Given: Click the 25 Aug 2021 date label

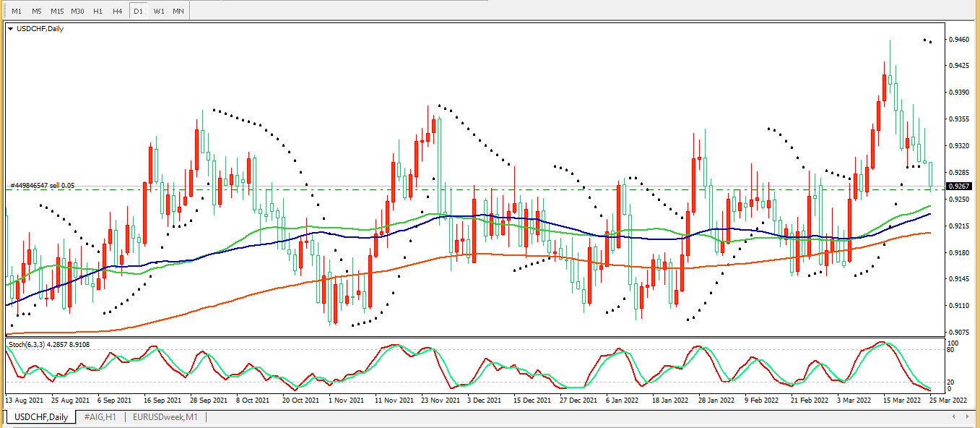Looking at the screenshot, I should (x=70, y=399).
